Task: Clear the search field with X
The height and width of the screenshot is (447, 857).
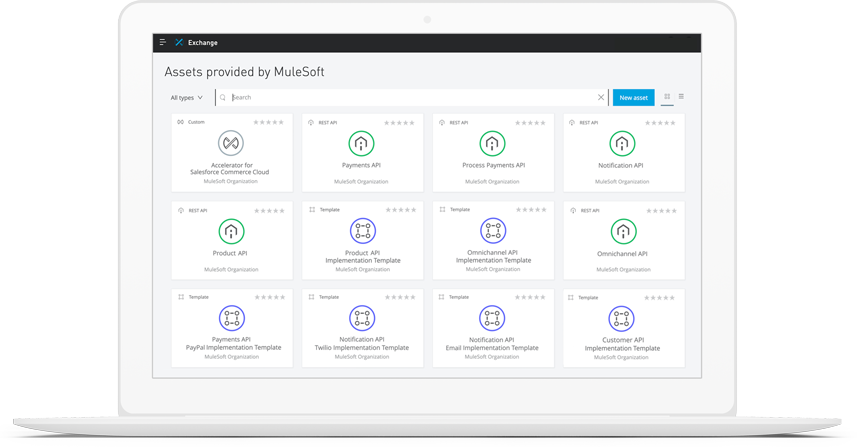Action: pos(601,97)
